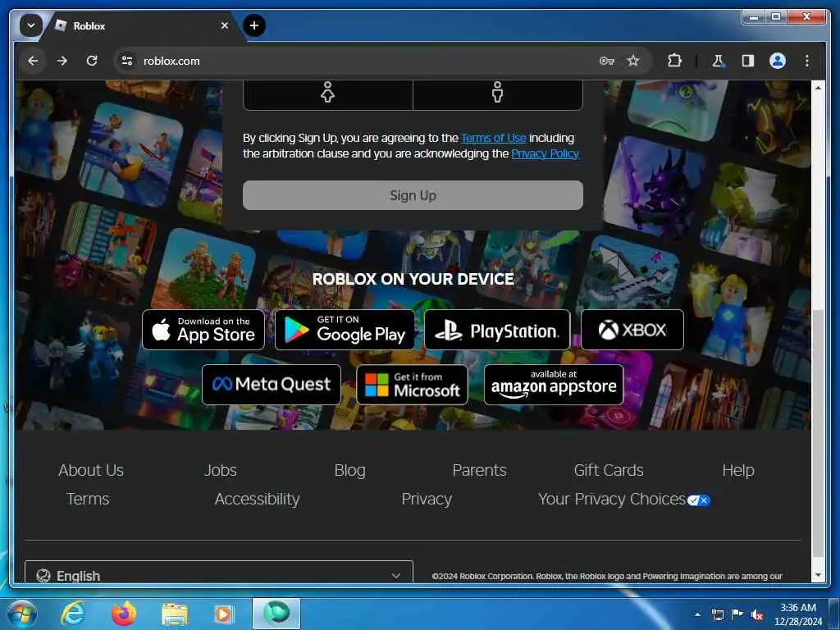
Task: Open the Amazon Appstore badge
Action: (554, 385)
